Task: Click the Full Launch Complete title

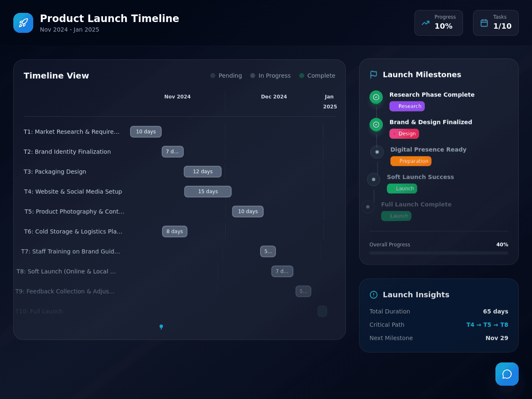Action: pyautogui.click(x=416, y=204)
